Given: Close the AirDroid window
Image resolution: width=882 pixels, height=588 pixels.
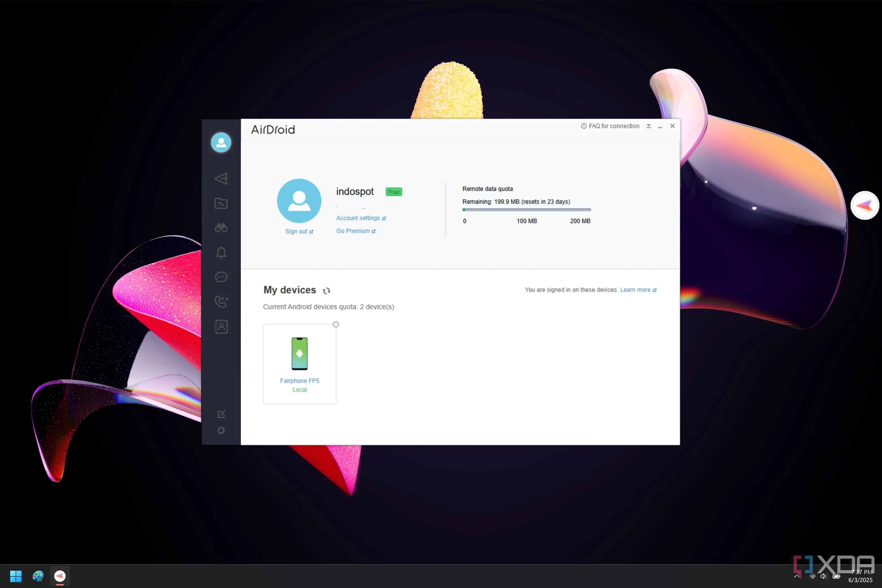Looking at the screenshot, I should (x=672, y=126).
